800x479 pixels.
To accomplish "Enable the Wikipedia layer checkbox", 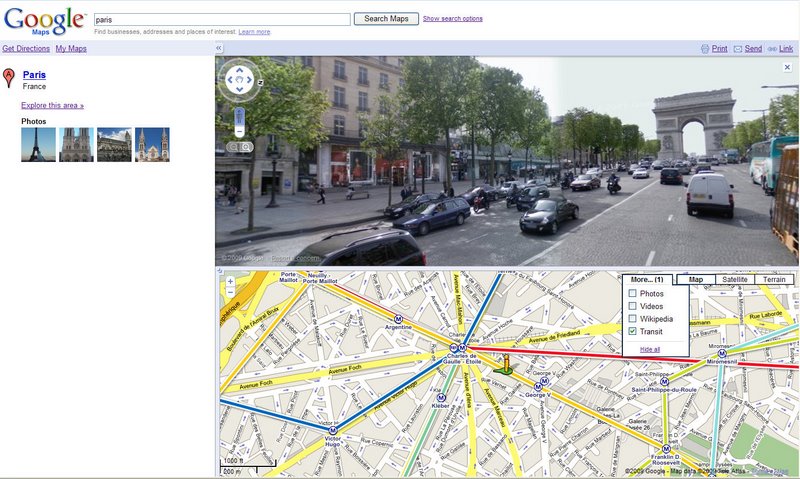I will (x=631, y=319).
